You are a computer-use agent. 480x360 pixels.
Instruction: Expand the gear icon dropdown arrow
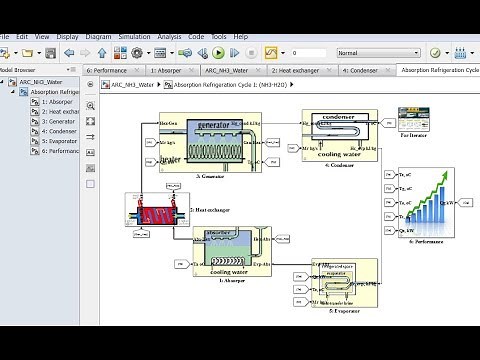coord(148,53)
